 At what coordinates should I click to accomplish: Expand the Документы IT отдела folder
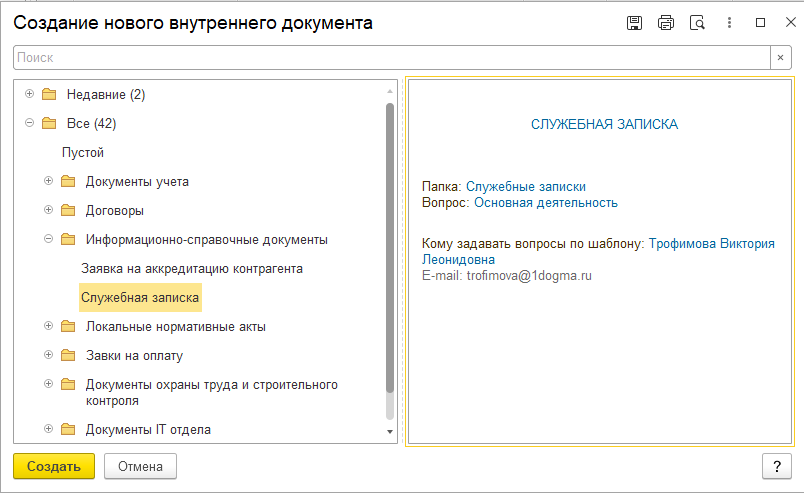(49, 430)
